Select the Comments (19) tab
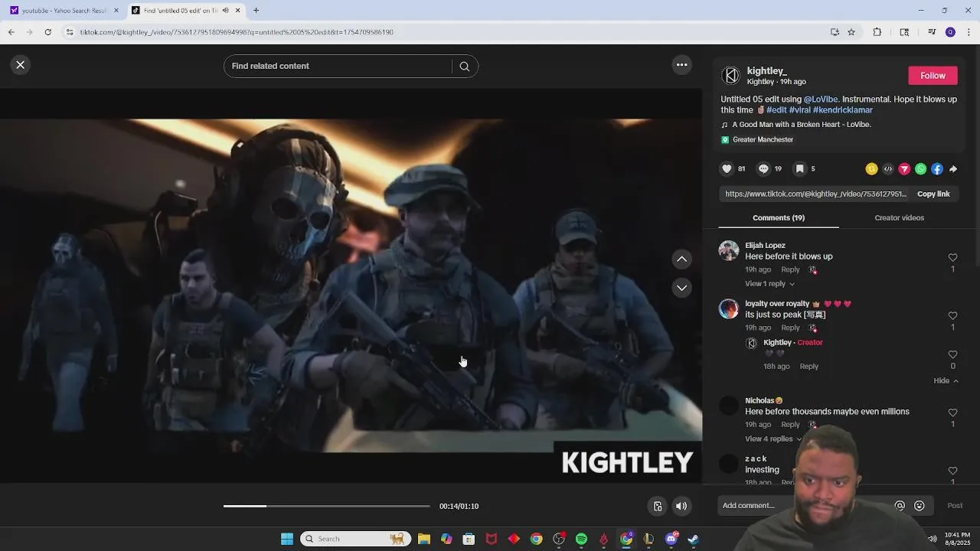This screenshot has height=551, width=980. [x=779, y=218]
